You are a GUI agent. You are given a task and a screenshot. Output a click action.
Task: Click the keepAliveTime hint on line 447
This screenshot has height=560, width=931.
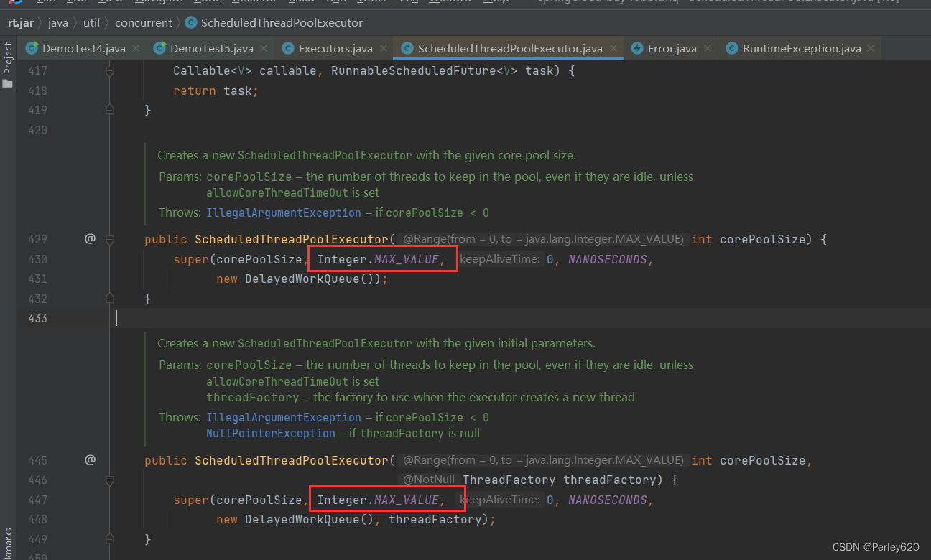pos(499,500)
